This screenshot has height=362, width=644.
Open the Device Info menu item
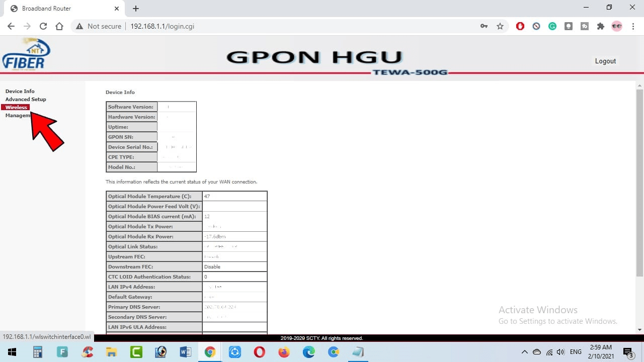pyautogui.click(x=20, y=91)
